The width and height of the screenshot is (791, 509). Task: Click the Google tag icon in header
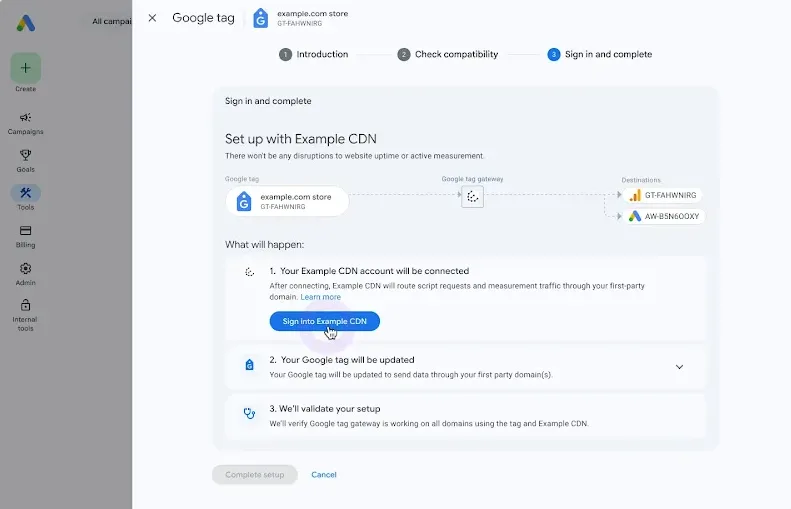coord(260,18)
